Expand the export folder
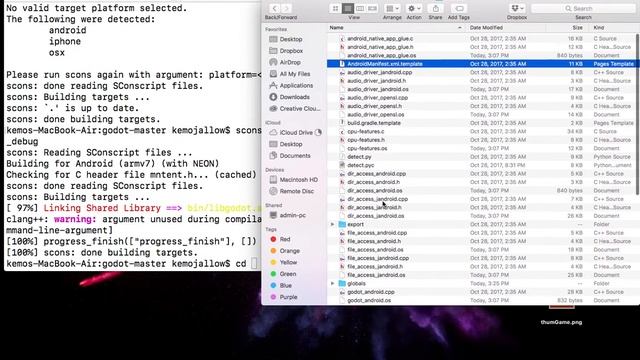This screenshot has height=360, width=640. (x=332, y=224)
